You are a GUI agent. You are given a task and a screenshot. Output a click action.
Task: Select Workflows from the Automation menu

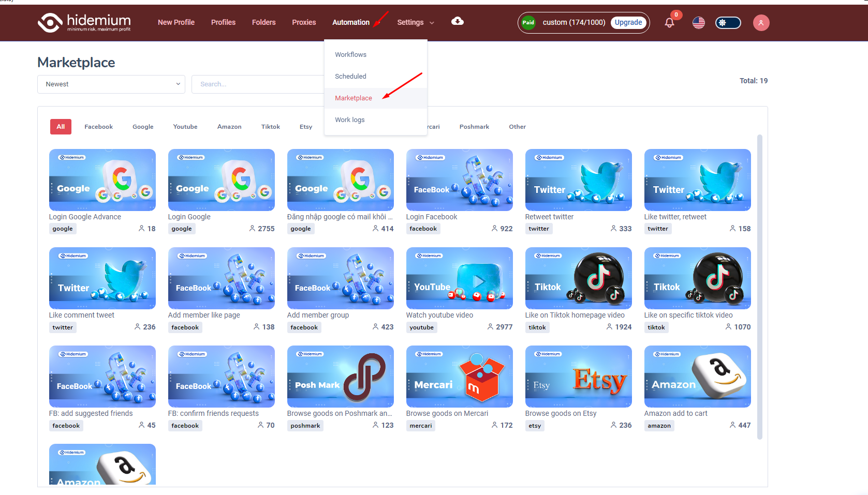click(350, 55)
